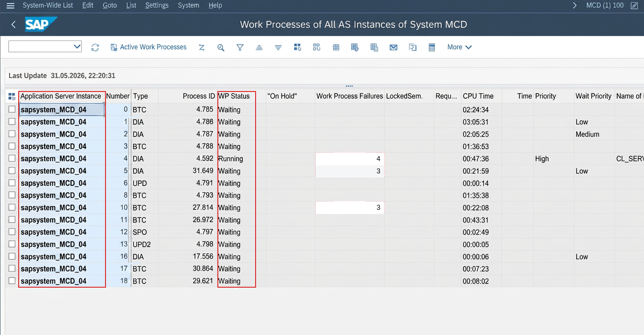Image resolution: width=644 pixels, height=335 pixels.
Task: Check the SPO process 12 row checkbox
Action: (12, 232)
